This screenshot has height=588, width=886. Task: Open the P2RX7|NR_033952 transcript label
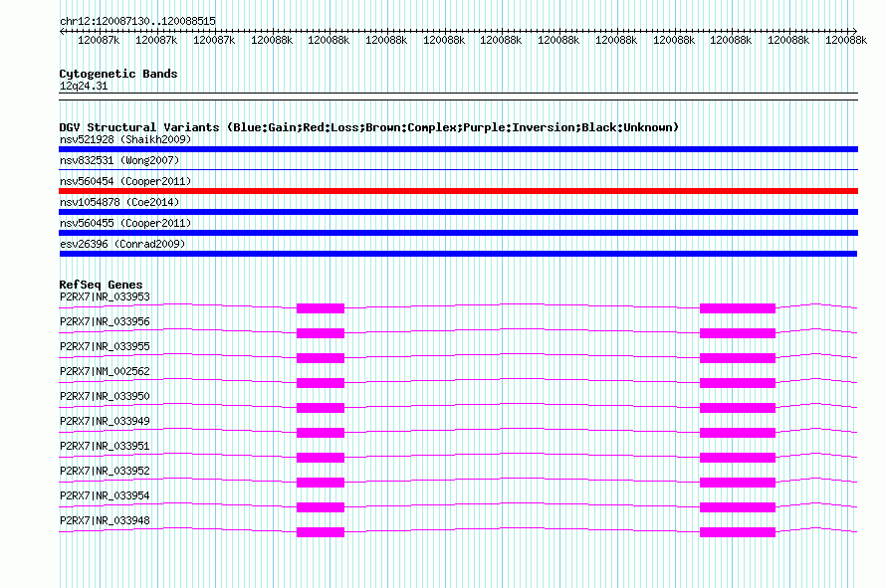[x=105, y=471]
